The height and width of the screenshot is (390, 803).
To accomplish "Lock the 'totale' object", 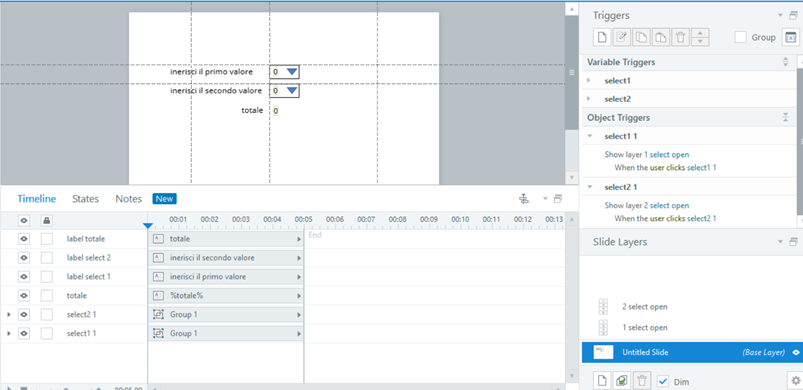I will (x=47, y=296).
